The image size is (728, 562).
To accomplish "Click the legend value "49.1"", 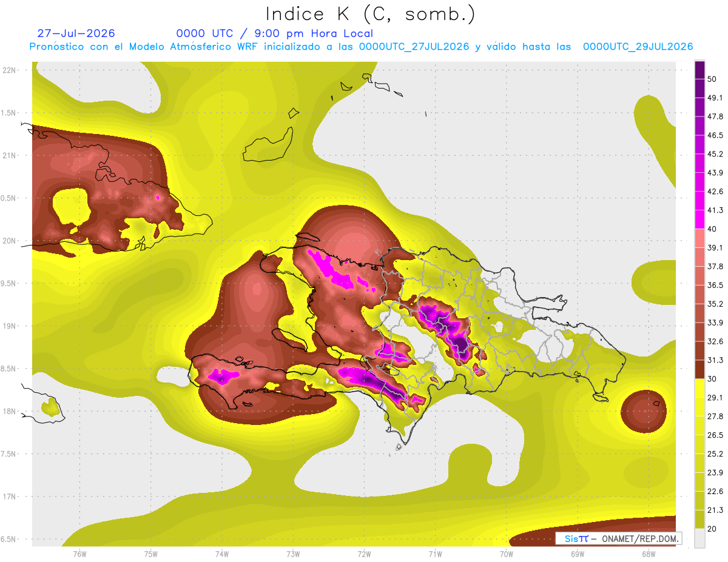I will click(x=715, y=98).
